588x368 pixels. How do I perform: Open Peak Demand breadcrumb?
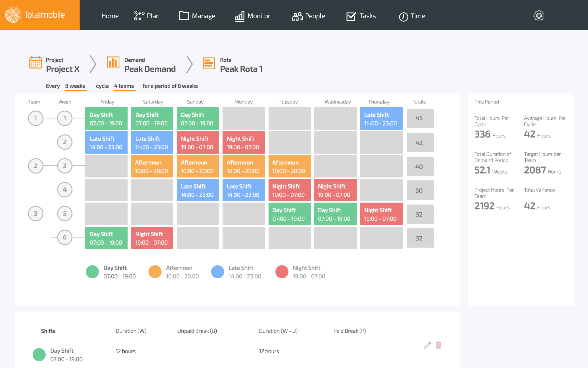tap(150, 69)
